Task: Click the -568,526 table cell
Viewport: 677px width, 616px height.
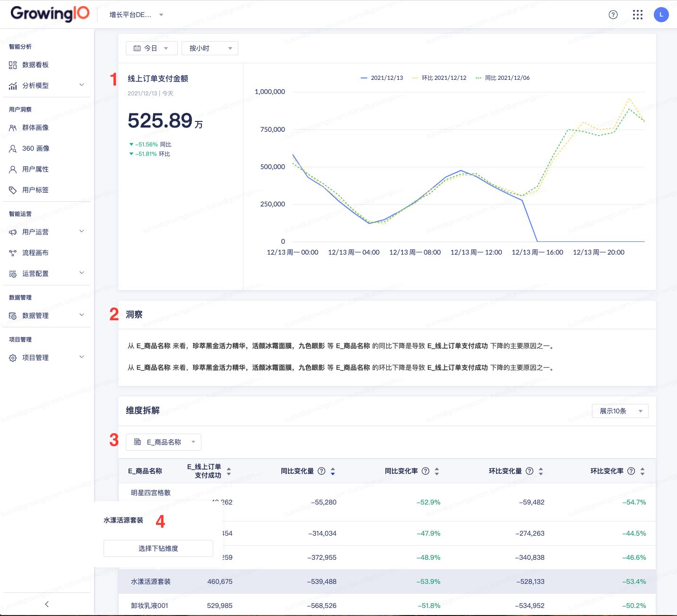Action: (322, 606)
